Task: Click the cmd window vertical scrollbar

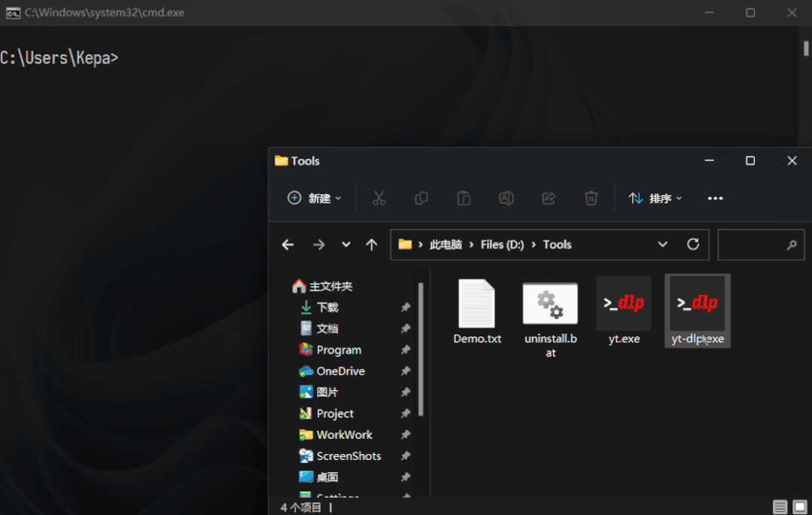Action: (806, 48)
